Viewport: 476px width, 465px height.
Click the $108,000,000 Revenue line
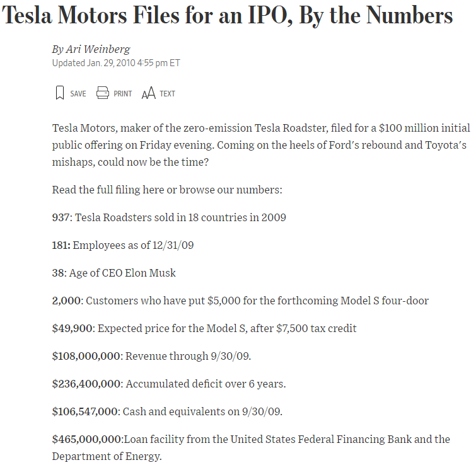pyautogui.click(x=151, y=356)
